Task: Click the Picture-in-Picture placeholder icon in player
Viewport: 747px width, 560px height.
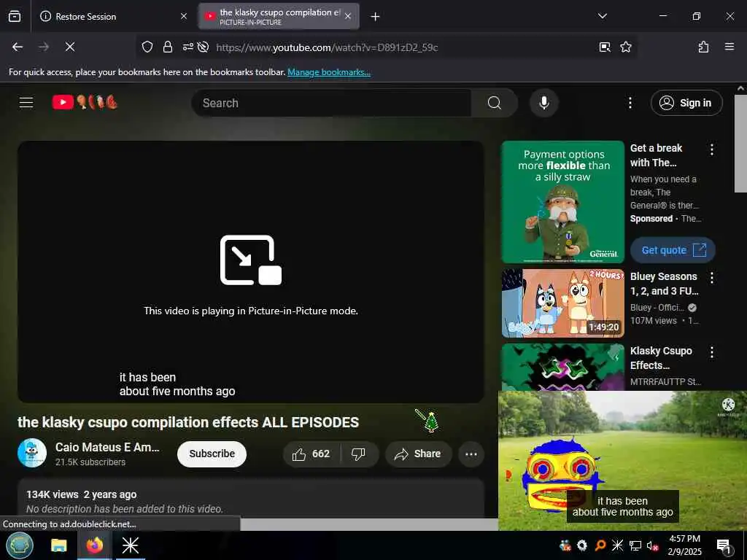Action: pos(251,260)
